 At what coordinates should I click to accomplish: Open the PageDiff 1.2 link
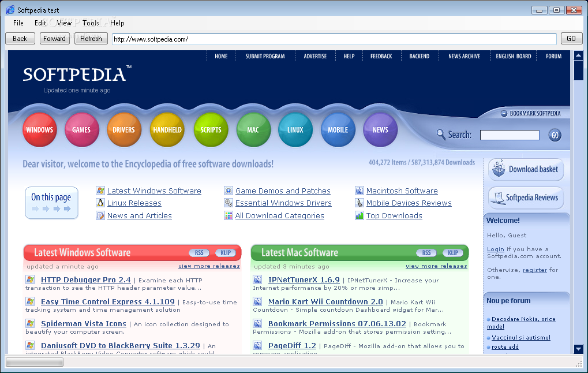click(x=292, y=346)
